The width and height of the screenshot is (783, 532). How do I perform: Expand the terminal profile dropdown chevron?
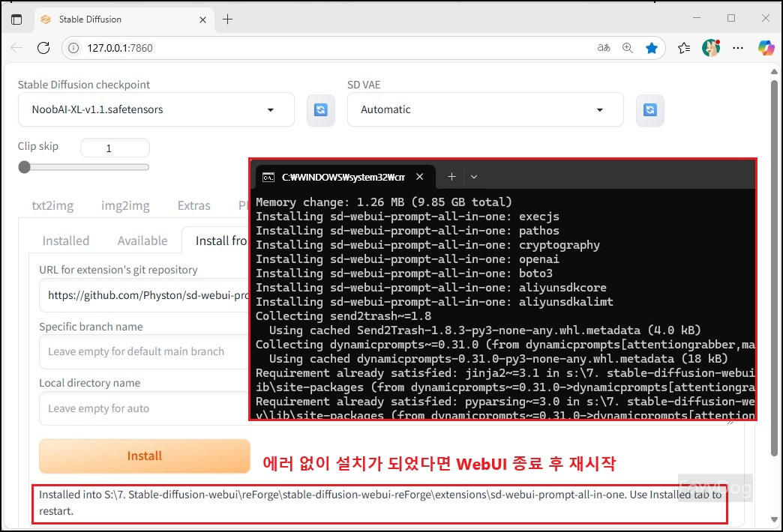[x=475, y=177]
